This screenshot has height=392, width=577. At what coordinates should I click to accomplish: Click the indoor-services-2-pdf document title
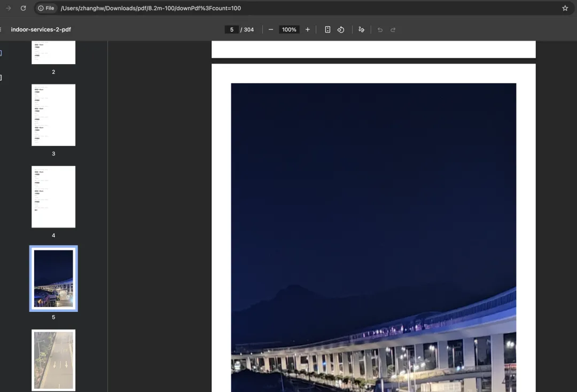point(41,29)
